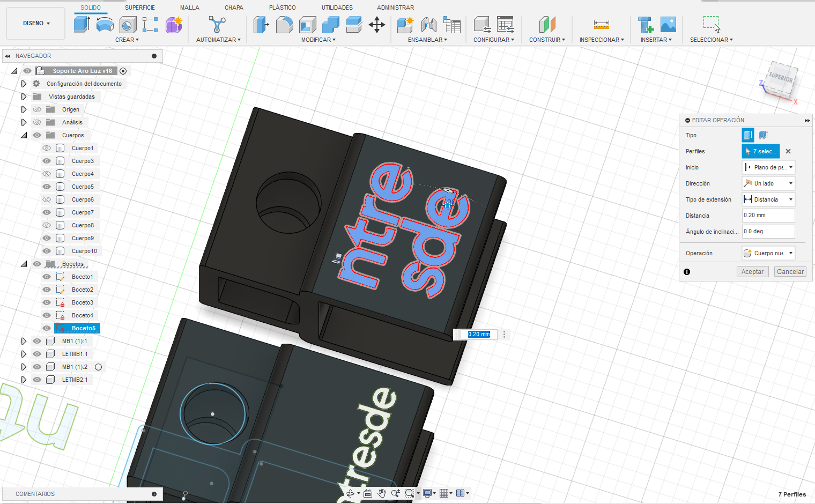The image size is (815, 504).
Task: Open the DISEÑO workspace dropdown
Action: point(36,24)
